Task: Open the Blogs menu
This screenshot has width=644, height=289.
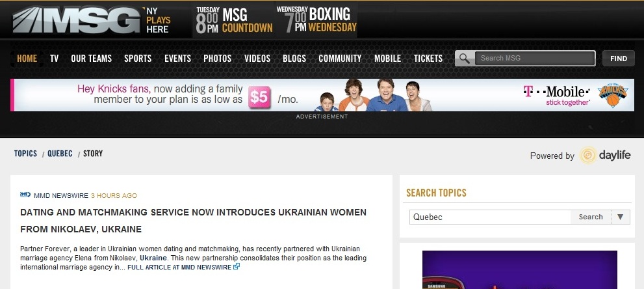Action: click(x=294, y=59)
